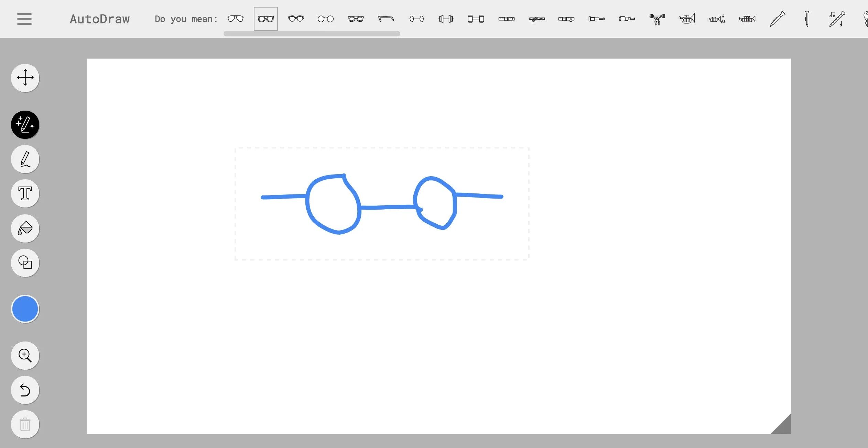The image size is (868, 448).
Task: Open the blue color picker swatch
Action: click(x=25, y=309)
